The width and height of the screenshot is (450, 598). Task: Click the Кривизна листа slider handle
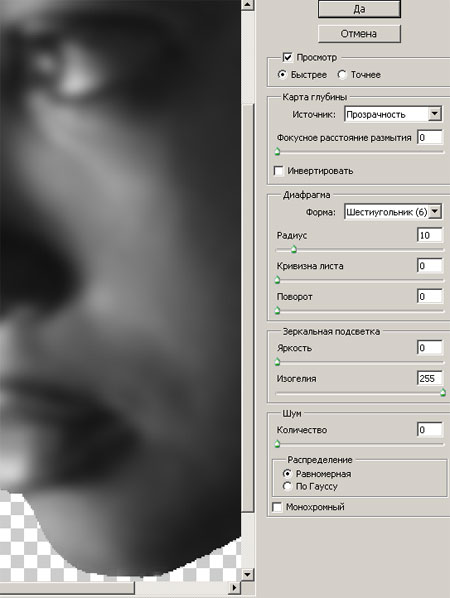click(x=278, y=280)
